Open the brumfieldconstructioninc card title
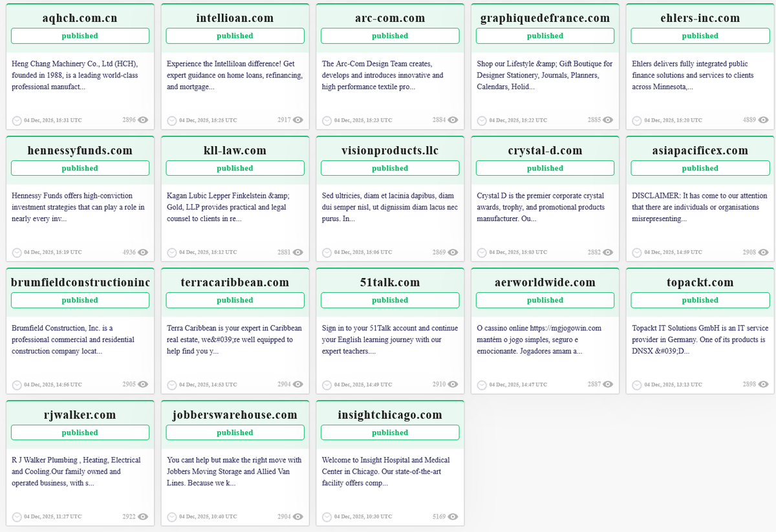Image resolution: width=776 pixels, height=532 pixels. [x=80, y=282]
